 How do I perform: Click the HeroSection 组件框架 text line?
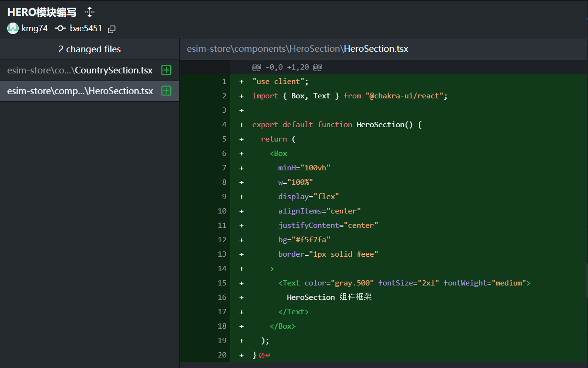tap(329, 297)
